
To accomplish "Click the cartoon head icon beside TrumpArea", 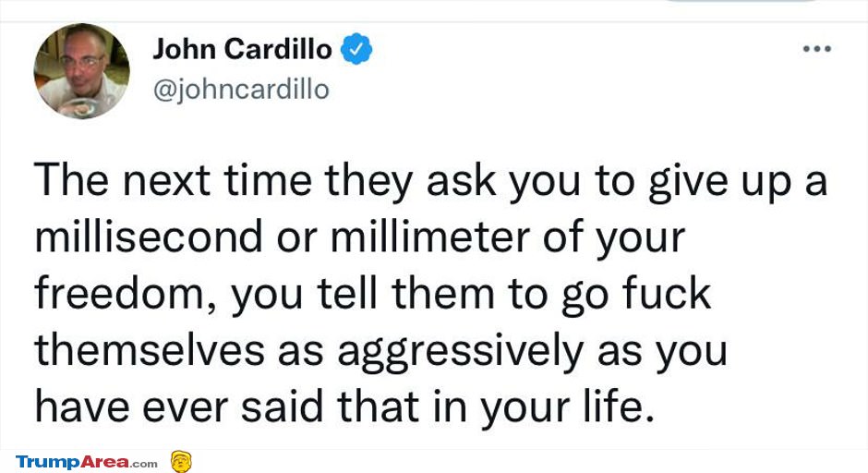I will tap(181, 461).
